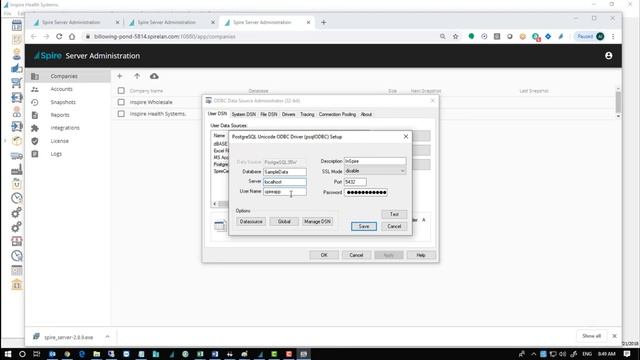The height and width of the screenshot is (360, 640).
Task: Click the upload arrow icon
Action: (137, 76)
